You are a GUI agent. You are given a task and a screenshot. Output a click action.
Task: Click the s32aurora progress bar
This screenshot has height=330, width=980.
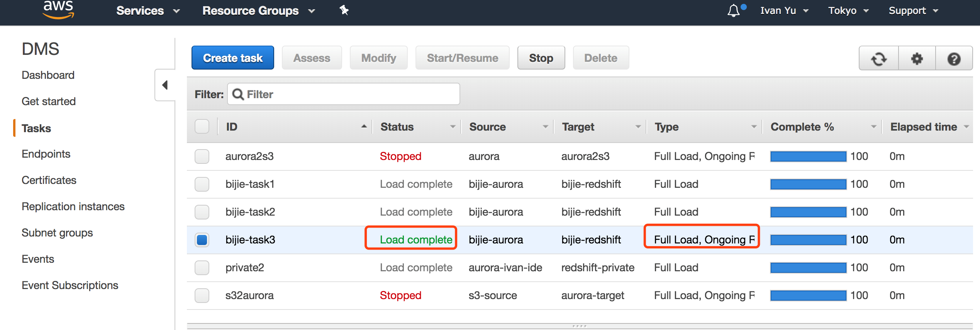coord(808,295)
